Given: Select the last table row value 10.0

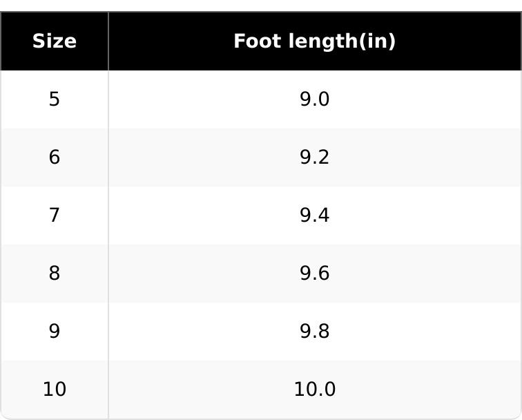Looking at the screenshot, I should point(315,389).
